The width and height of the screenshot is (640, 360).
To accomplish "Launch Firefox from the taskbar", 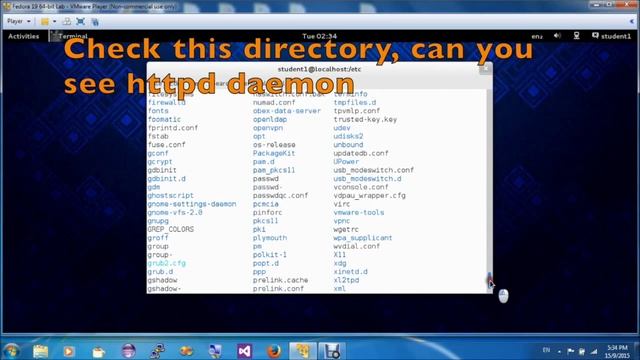I will pos(274,351).
